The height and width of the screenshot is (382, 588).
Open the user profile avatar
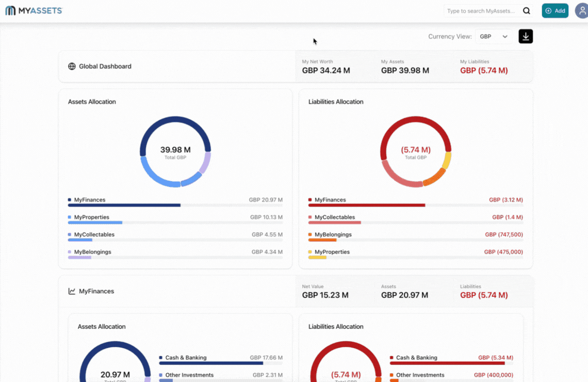[x=582, y=11]
